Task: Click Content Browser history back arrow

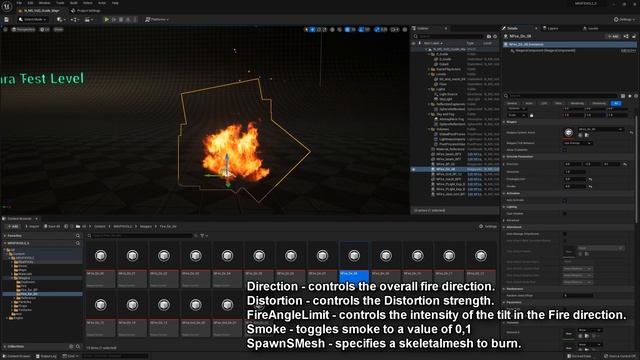Action: (66, 226)
